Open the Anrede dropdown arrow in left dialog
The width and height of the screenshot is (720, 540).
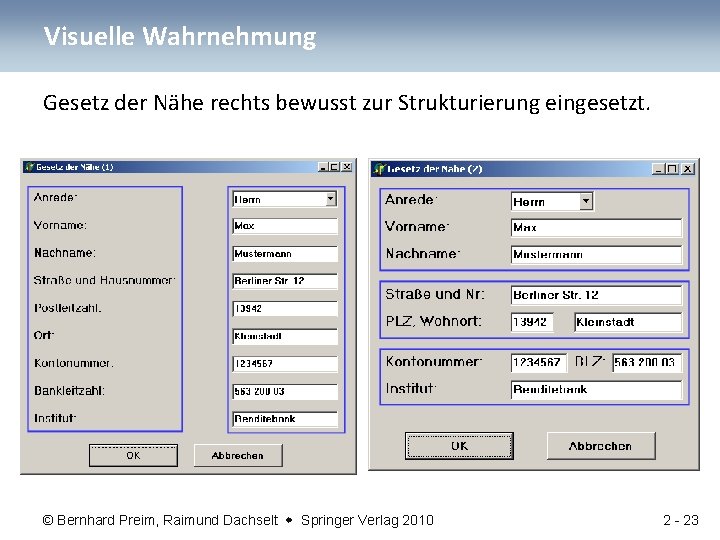[331, 199]
